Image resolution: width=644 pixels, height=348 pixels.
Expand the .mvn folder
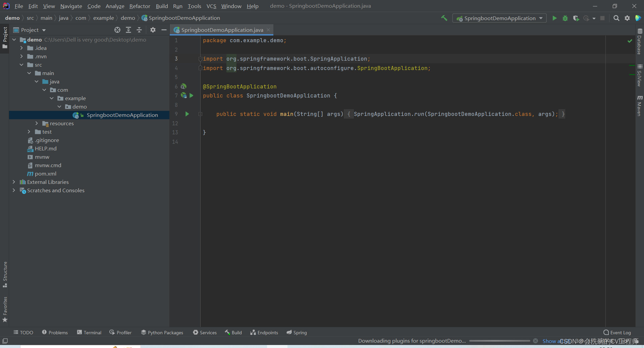point(21,56)
